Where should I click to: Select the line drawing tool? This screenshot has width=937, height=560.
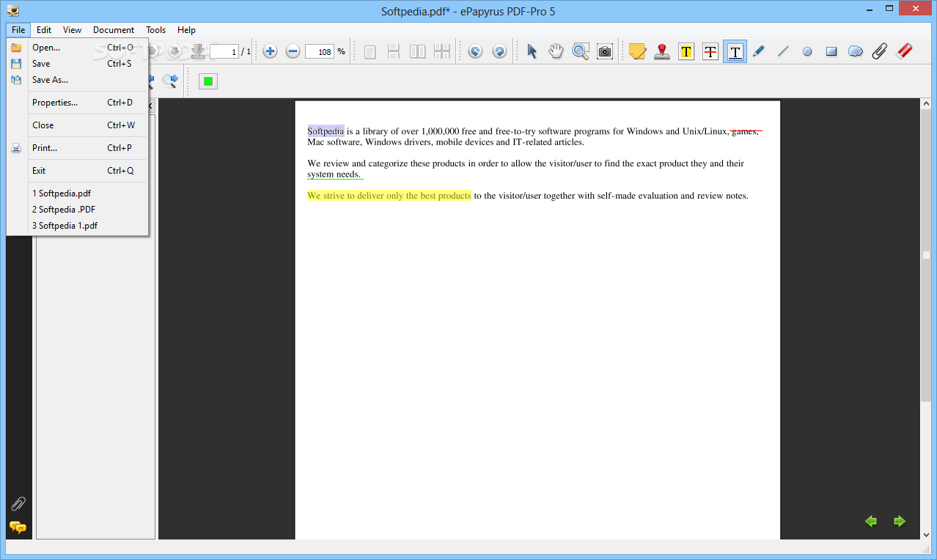coord(783,51)
